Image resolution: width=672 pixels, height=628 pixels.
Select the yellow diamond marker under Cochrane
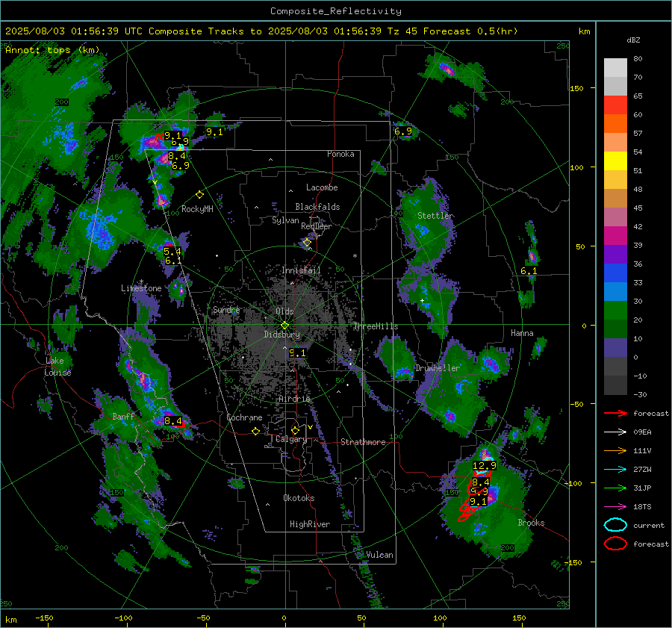coord(256,432)
